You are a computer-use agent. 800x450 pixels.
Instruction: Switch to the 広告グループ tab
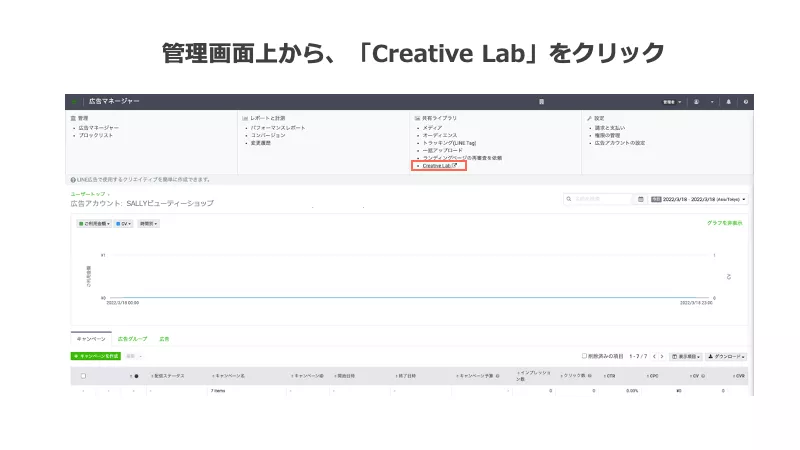coord(132,339)
